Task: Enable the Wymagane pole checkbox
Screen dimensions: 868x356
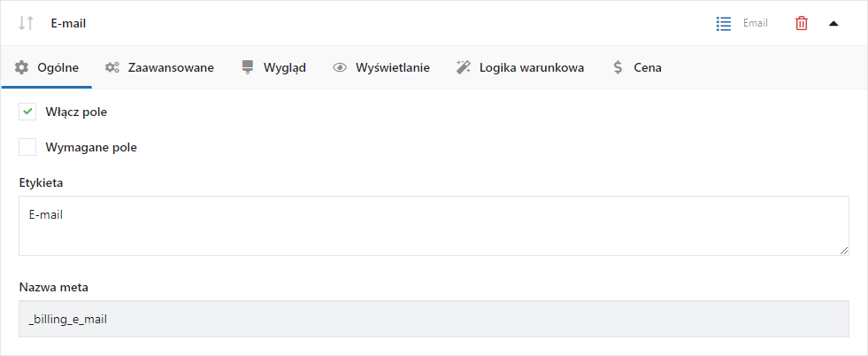Action: pyautogui.click(x=27, y=147)
